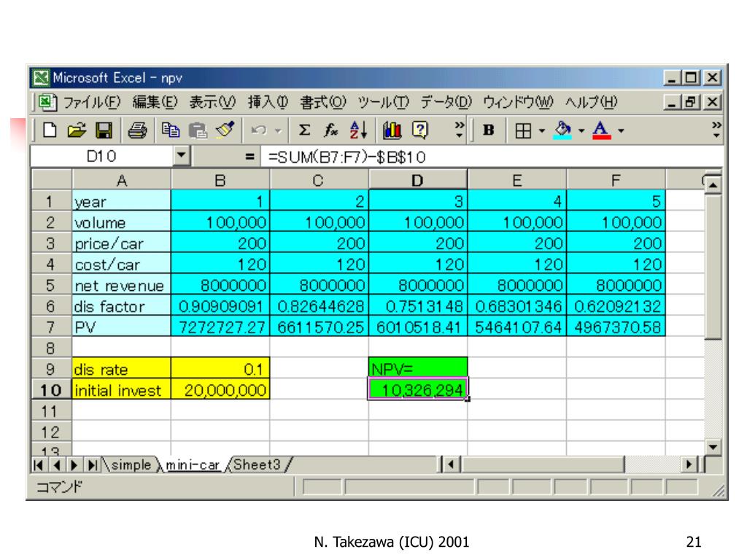The height and width of the screenshot is (560, 747).
Task: Select the Format Painter brush icon
Action: [x=225, y=130]
